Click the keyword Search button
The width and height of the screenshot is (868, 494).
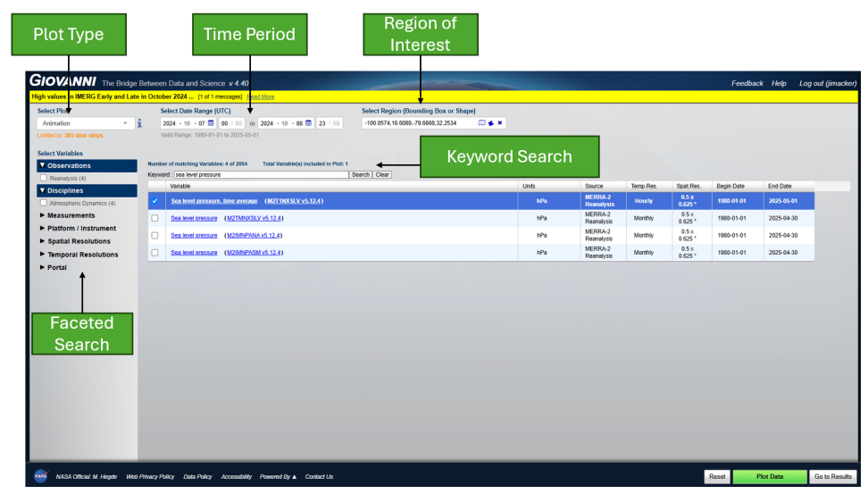361,174
